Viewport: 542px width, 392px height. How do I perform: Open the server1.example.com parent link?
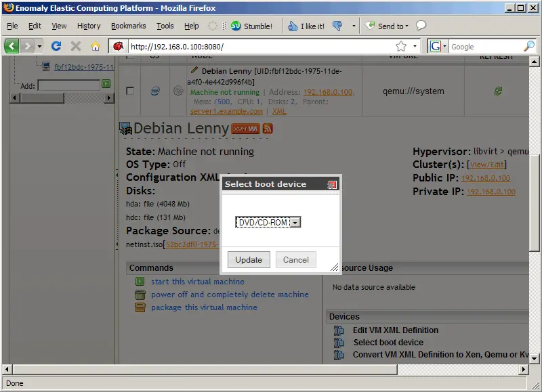click(x=226, y=111)
